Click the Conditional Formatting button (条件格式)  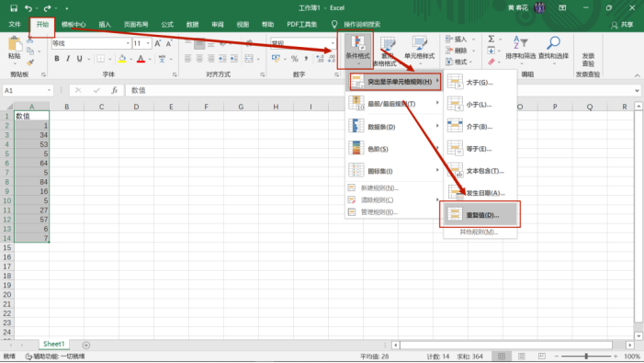(357, 50)
